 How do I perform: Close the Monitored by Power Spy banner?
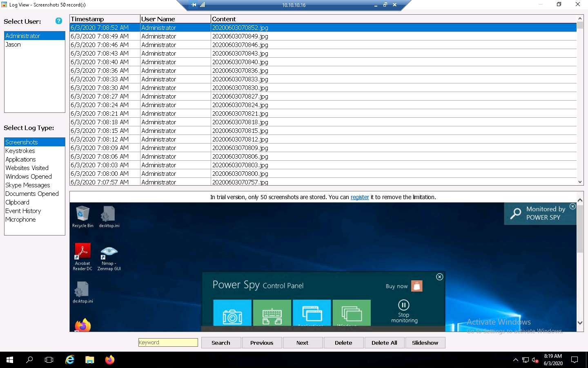coord(572,206)
